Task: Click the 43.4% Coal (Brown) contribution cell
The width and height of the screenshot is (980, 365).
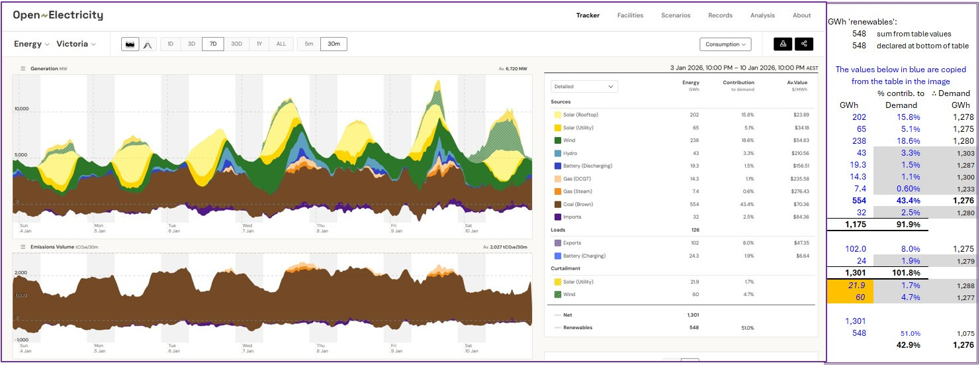Action: click(x=747, y=204)
